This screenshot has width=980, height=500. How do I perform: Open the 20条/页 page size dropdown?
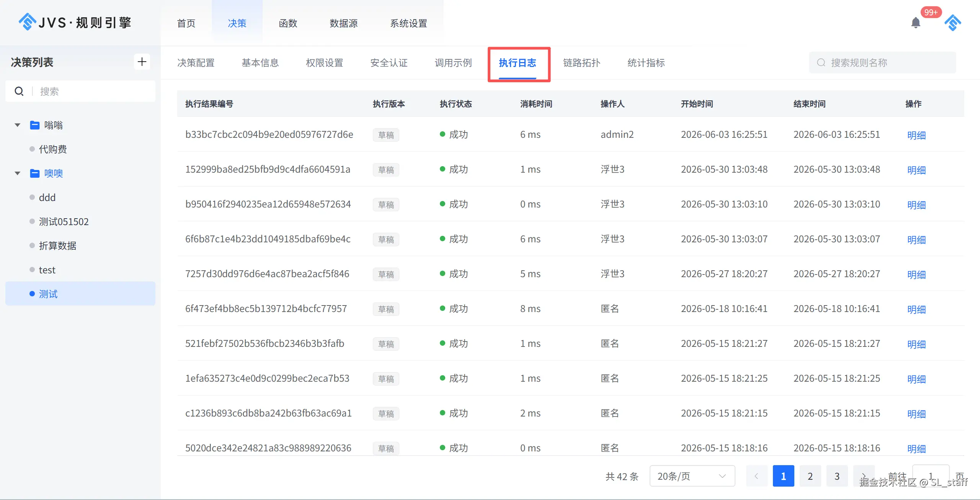coord(692,476)
